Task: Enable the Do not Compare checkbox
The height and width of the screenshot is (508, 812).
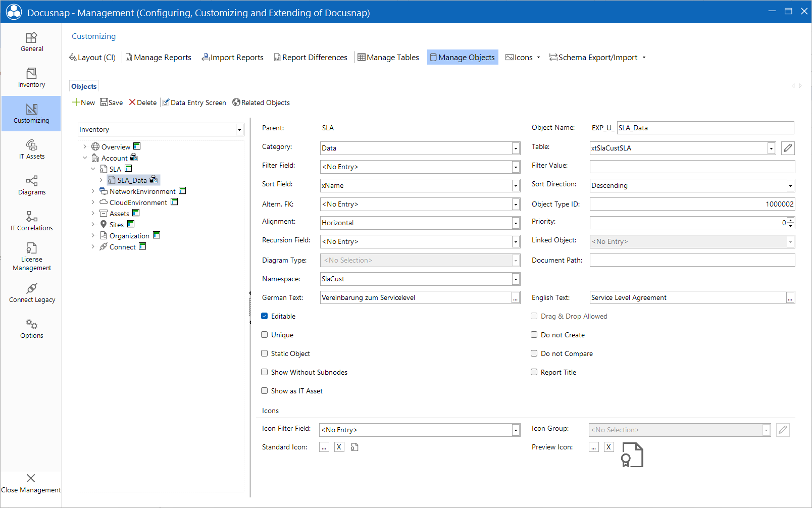Action: (534, 353)
